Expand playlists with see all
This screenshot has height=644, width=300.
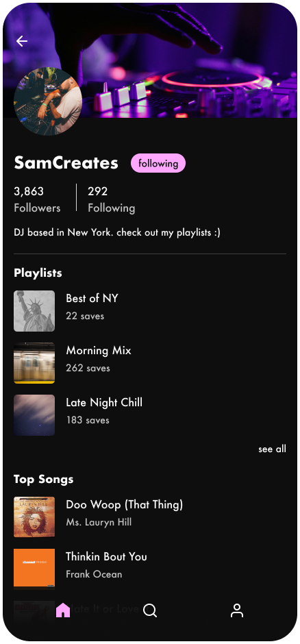272,449
